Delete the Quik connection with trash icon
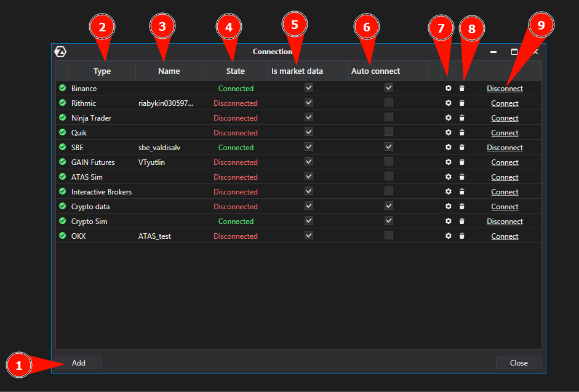The image size is (579, 392). click(x=462, y=132)
